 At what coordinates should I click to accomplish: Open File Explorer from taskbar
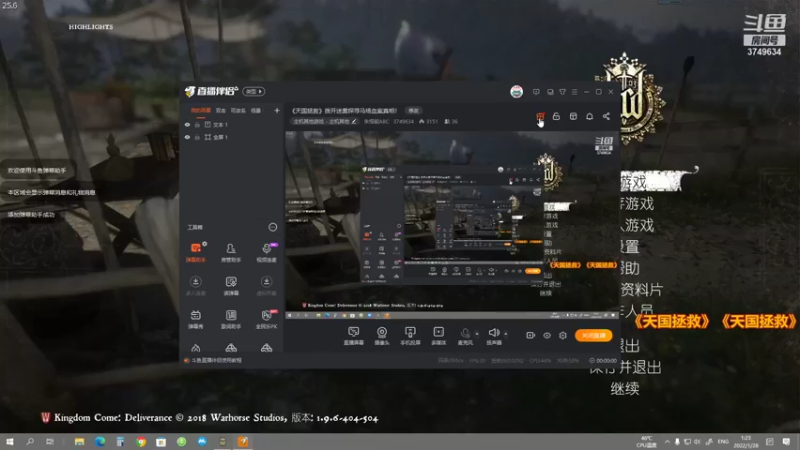(x=79, y=441)
